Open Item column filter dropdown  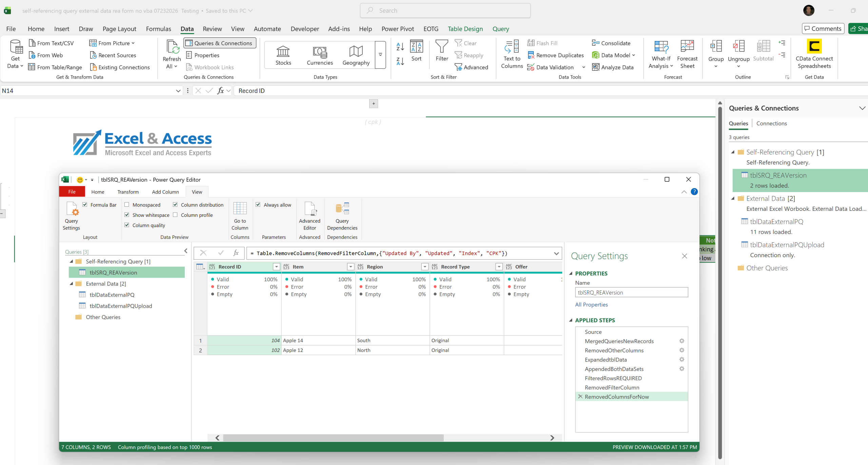(351, 267)
